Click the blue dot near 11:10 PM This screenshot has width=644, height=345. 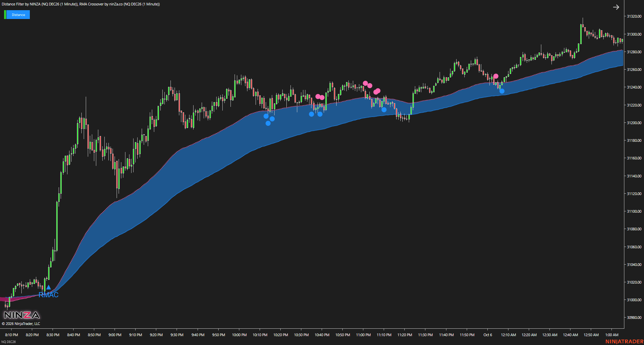pos(384,110)
